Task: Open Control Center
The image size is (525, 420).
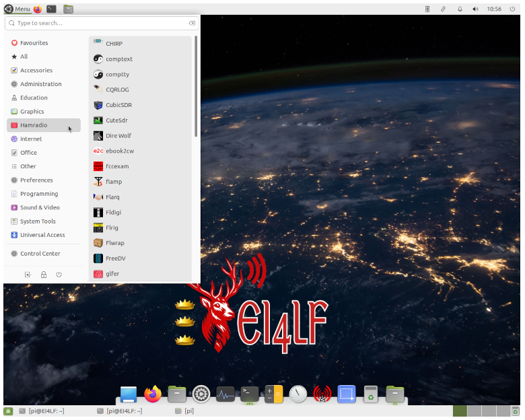Action: point(40,254)
